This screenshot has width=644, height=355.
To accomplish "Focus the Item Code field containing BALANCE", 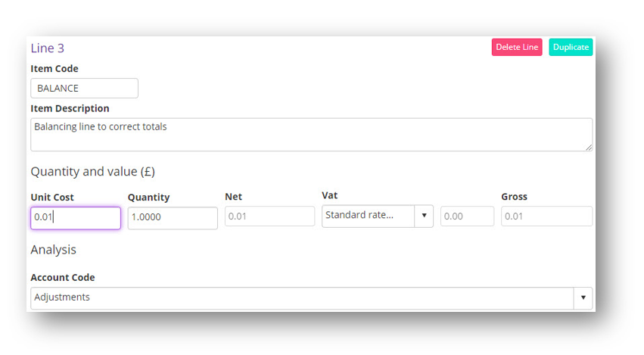I will click(x=84, y=89).
